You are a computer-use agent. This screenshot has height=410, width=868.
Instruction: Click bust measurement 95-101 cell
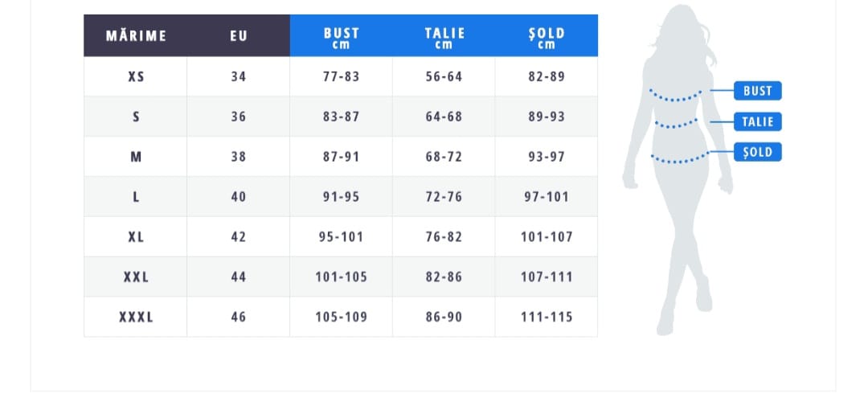[341, 237]
